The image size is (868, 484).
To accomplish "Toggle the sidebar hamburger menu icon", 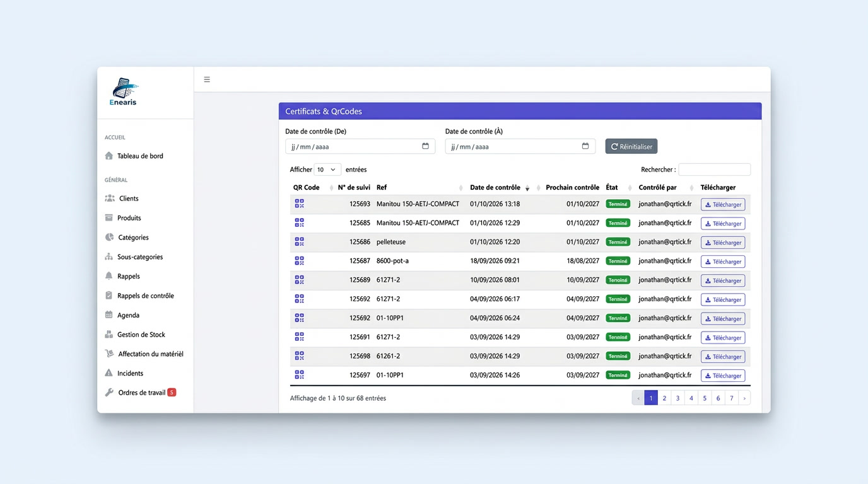I will [x=207, y=79].
